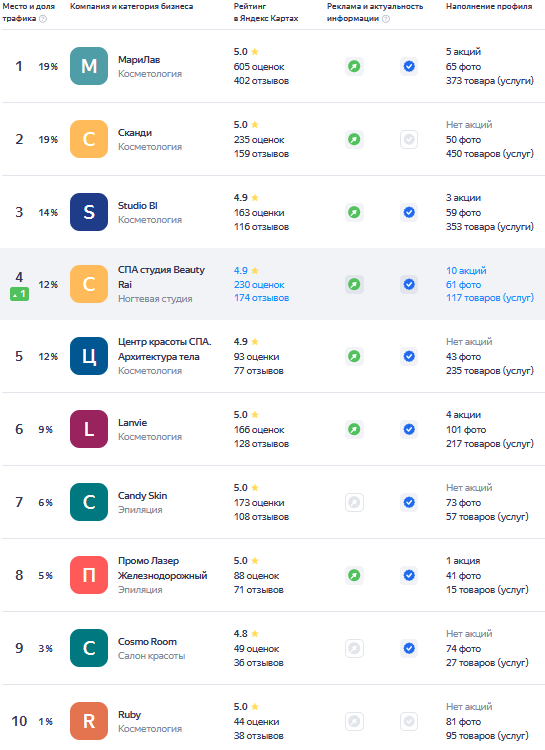Click the company name СПА студия Beauty Rai

(161, 277)
